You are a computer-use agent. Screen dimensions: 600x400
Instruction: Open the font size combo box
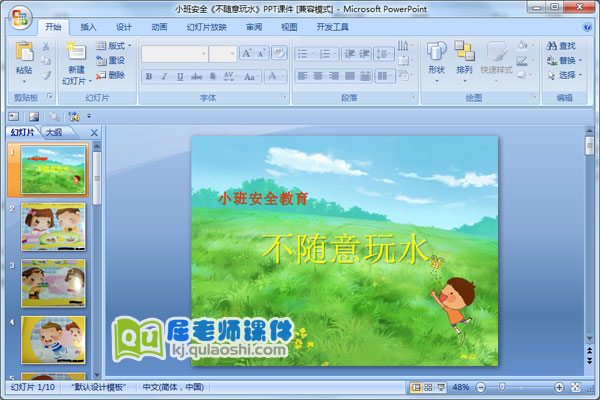pyautogui.click(x=223, y=54)
